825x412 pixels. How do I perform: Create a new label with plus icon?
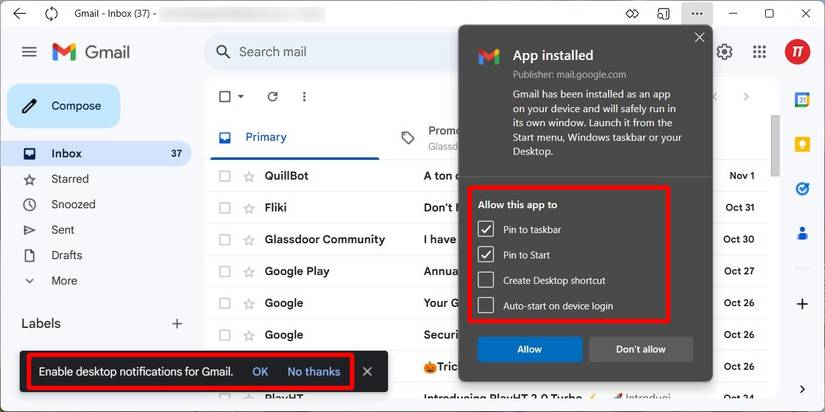tap(177, 324)
